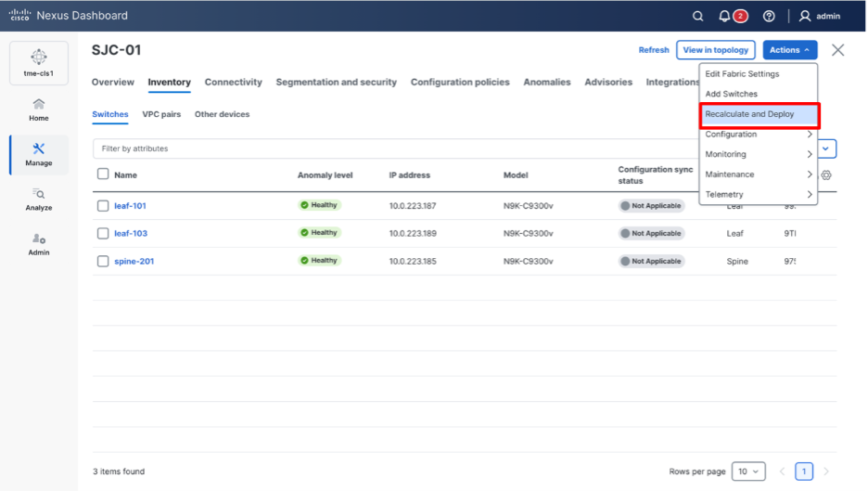Open the help question mark icon
The width and height of the screenshot is (868, 491).
click(769, 16)
